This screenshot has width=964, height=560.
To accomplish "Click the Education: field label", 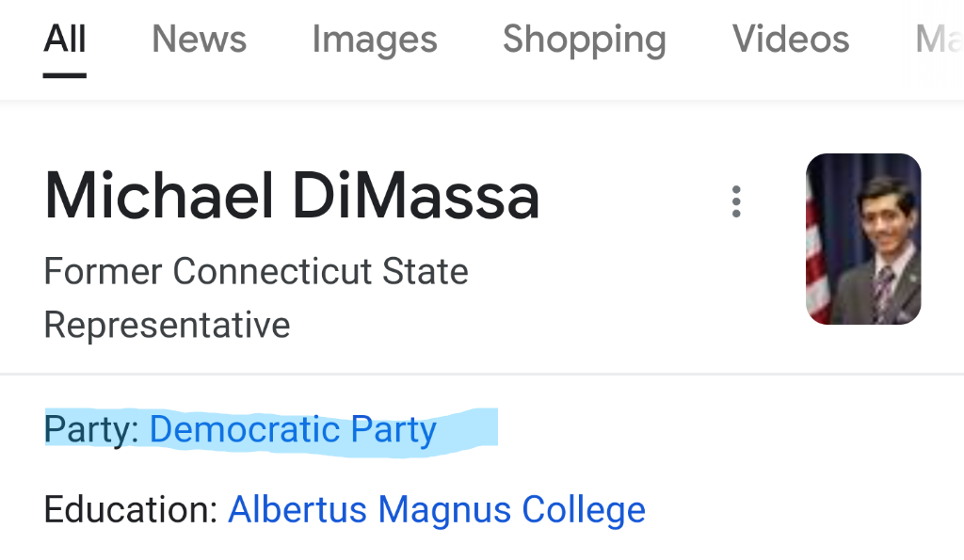I will click(130, 510).
